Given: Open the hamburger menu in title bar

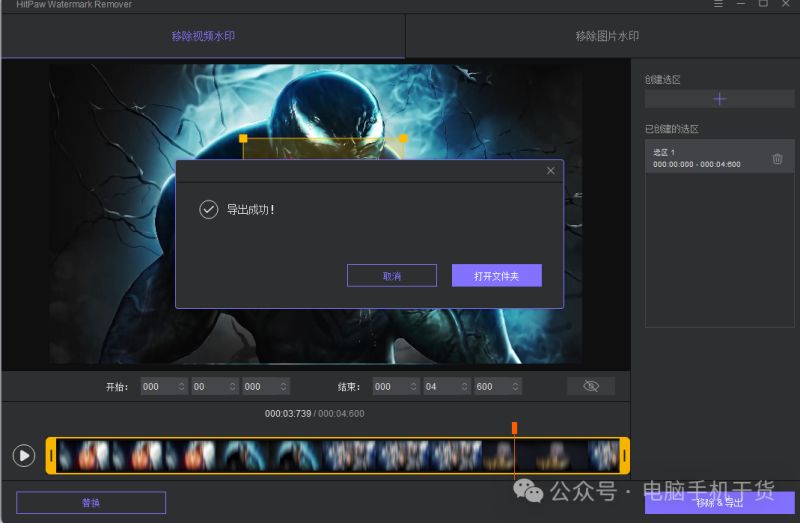Looking at the screenshot, I should [x=718, y=4].
